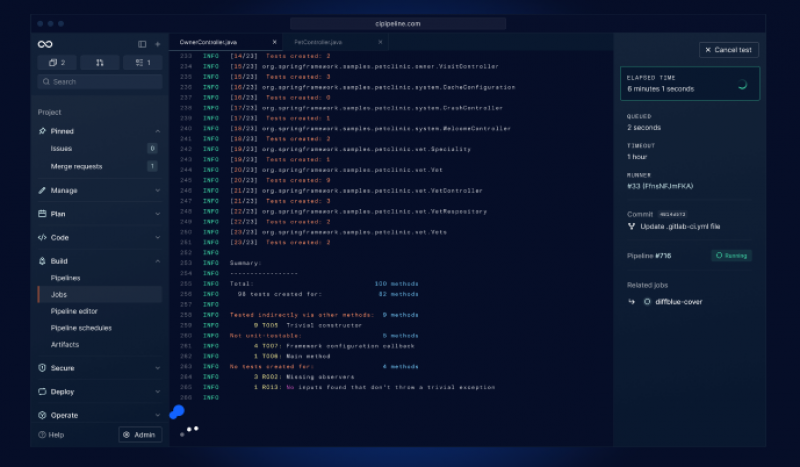
Task: Open the to-do list counter showing 1
Action: 142,63
